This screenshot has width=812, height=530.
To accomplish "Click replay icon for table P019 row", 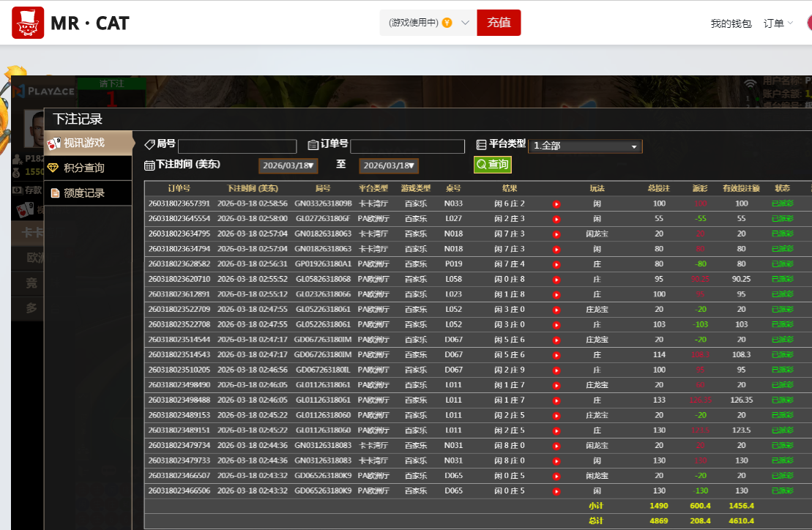I will [x=556, y=264].
